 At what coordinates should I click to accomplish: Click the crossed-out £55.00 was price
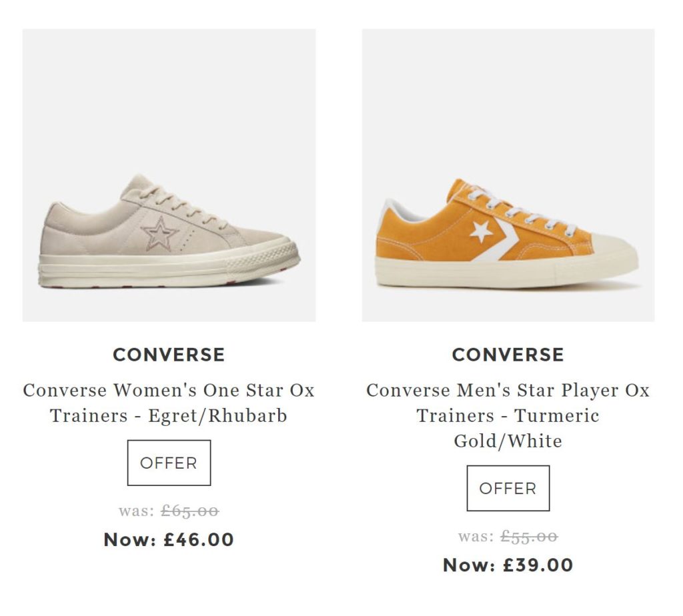[x=529, y=537]
